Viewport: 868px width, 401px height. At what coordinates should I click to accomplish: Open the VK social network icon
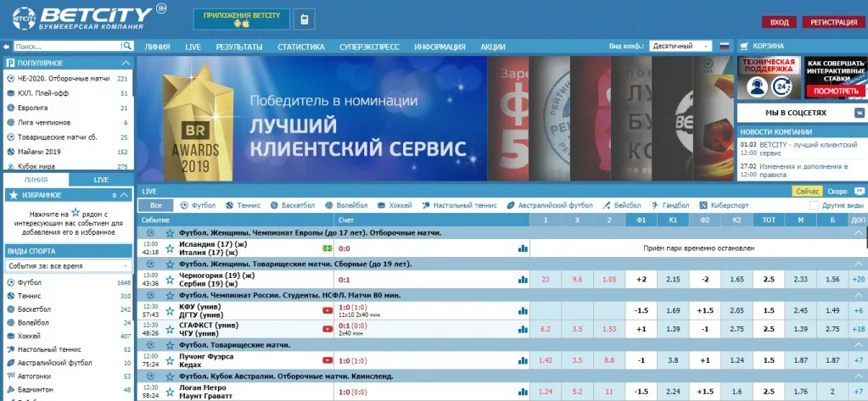pyautogui.click(x=860, y=112)
